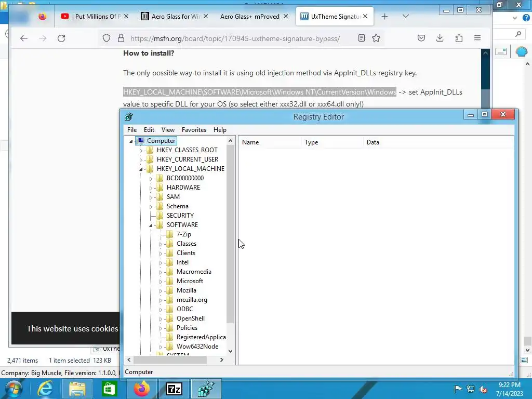
Task: Show site security padlock info
Action: (x=121, y=38)
